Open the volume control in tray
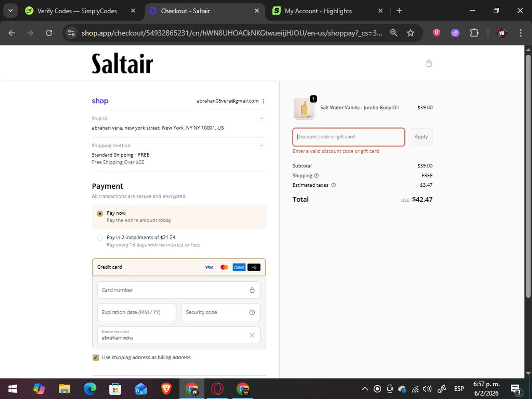Viewport: 532px width, 399px height. click(427, 389)
